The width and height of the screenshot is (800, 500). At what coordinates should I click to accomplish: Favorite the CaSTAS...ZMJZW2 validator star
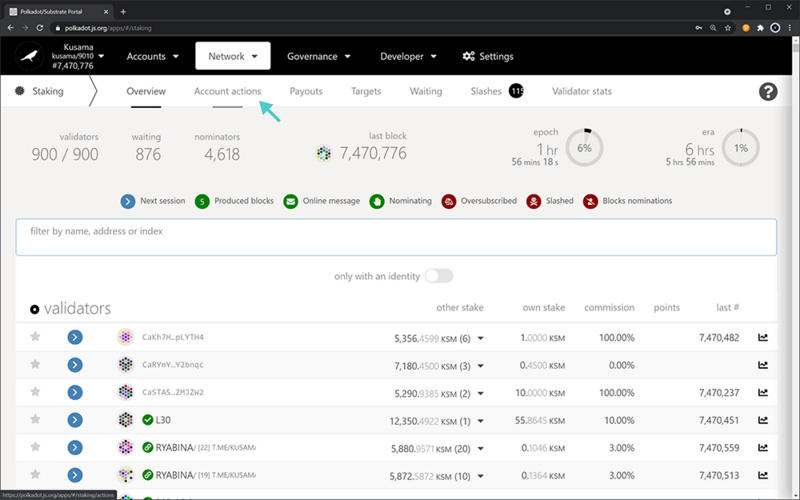pos(35,392)
